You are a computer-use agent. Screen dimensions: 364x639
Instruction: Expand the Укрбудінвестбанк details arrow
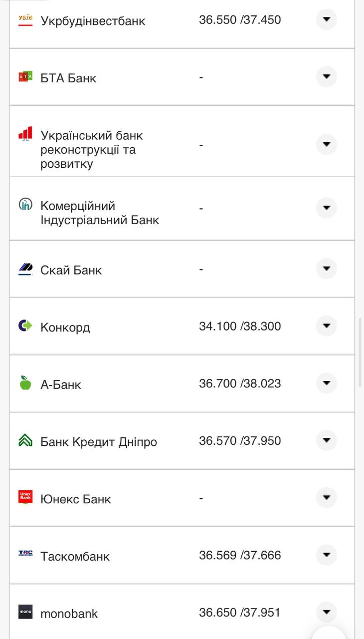click(326, 20)
